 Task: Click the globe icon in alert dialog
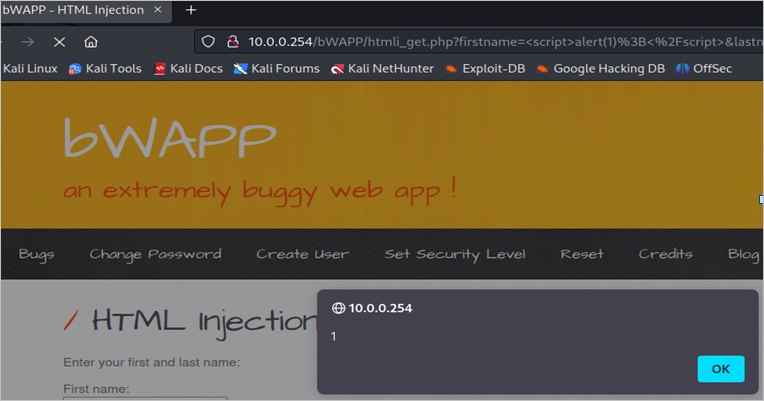click(338, 308)
